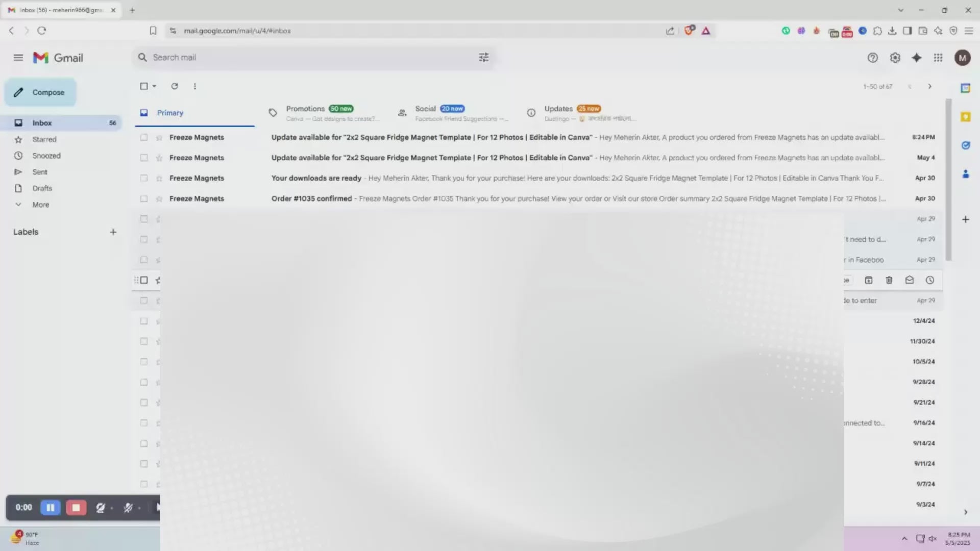Click the inbox vertical scrollbar
Viewport: 980px width, 551px height.
click(x=948, y=180)
